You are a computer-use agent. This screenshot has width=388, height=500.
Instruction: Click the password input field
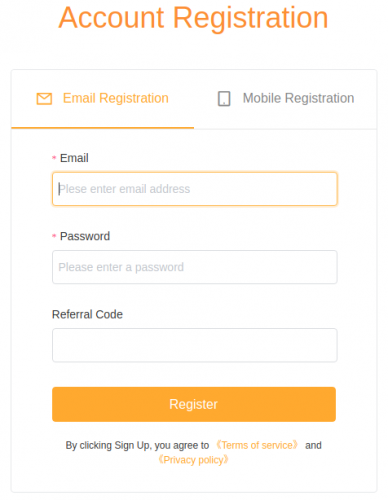pos(195,267)
